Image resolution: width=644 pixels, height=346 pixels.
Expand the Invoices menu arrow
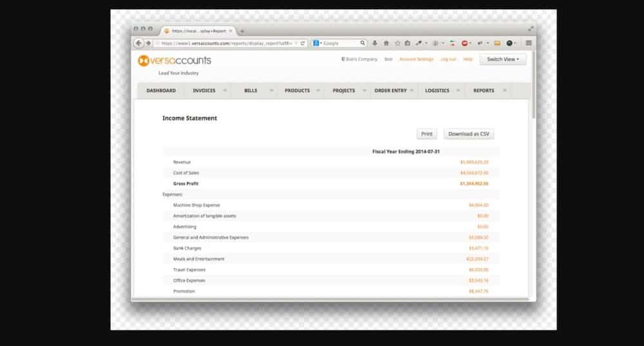click(x=225, y=91)
